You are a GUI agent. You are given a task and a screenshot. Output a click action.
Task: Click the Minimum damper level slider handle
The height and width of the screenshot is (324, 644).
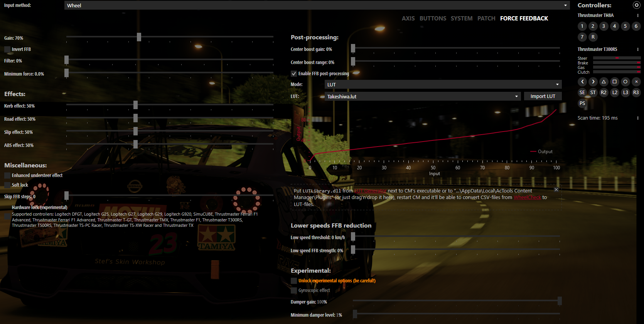click(x=355, y=314)
